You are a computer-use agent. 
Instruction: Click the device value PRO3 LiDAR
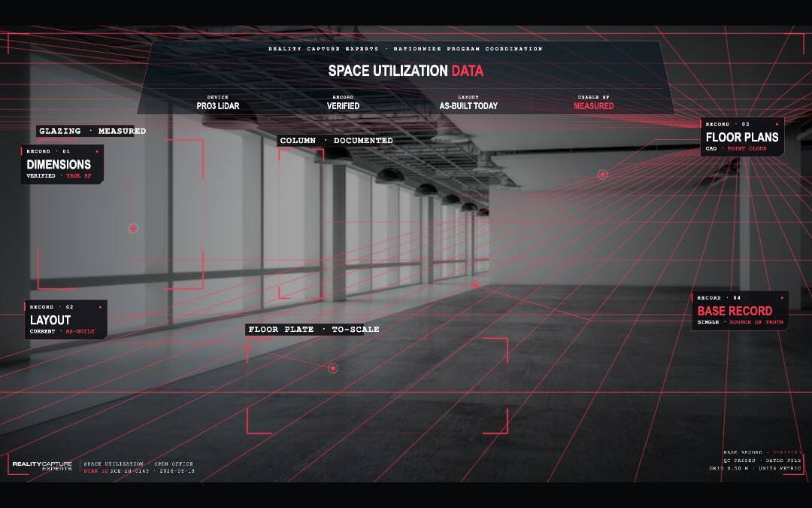[x=217, y=106]
